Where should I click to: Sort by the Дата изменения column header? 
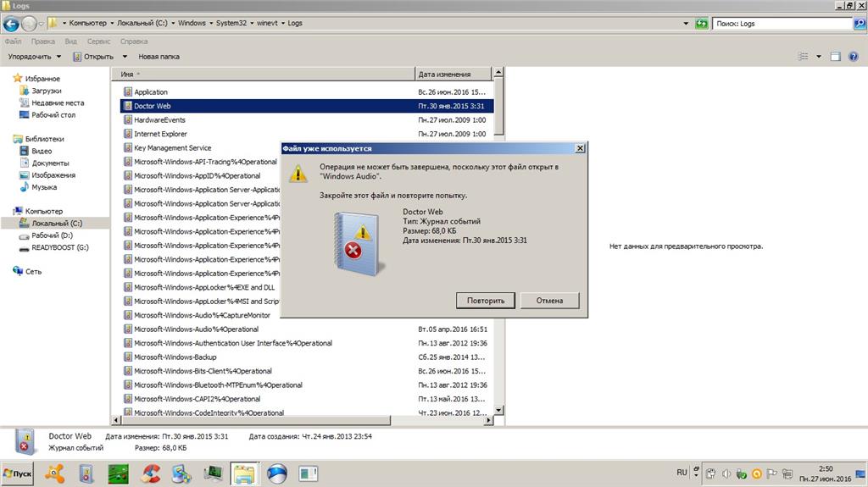(453, 75)
